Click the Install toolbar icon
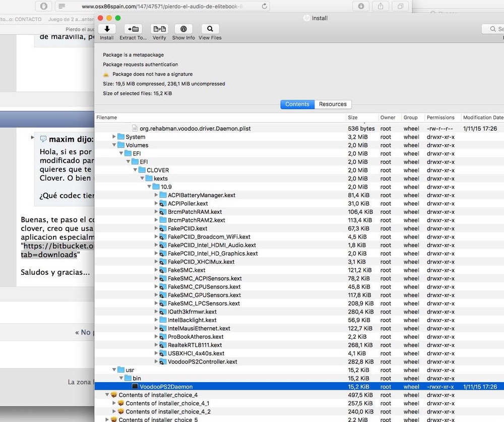 [107, 29]
